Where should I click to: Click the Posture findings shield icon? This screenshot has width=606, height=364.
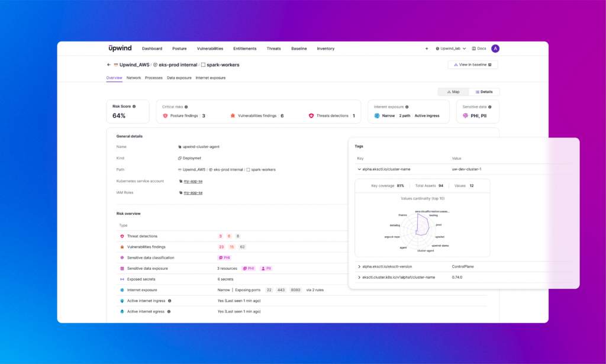click(x=166, y=115)
